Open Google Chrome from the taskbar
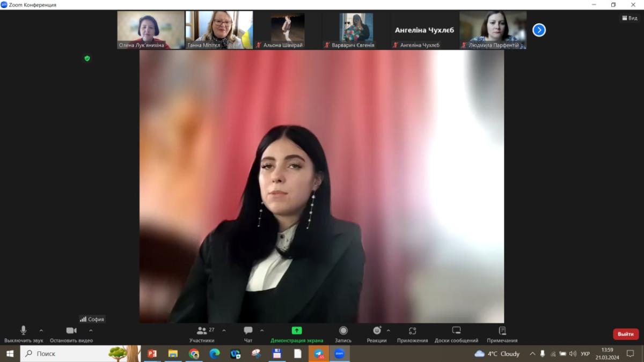The width and height of the screenshot is (644, 362). coord(194,353)
